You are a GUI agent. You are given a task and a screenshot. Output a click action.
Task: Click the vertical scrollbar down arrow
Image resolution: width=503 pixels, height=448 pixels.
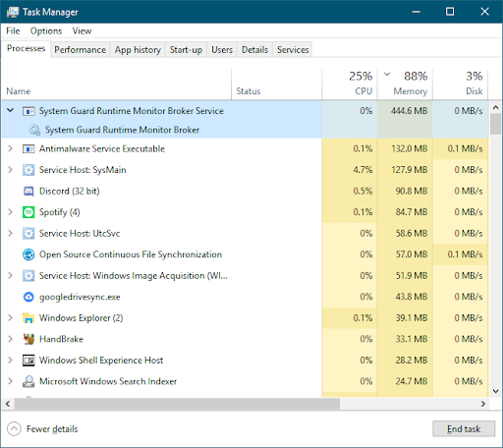click(495, 391)
